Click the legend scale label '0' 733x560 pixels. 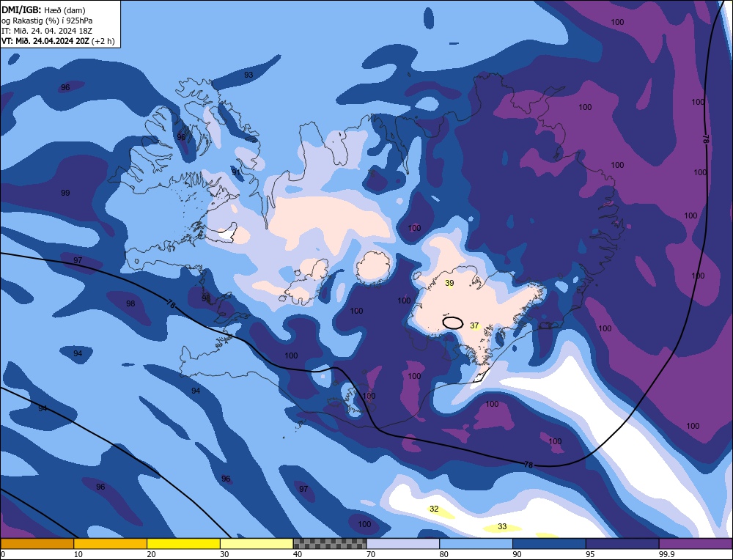click(x=3, y=554)
